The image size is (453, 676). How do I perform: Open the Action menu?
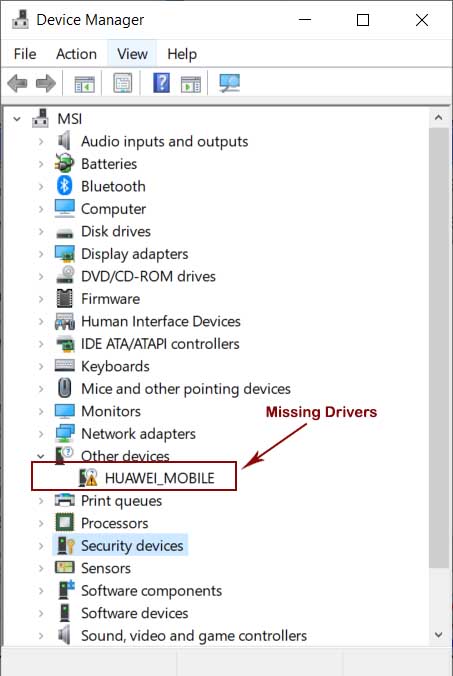[76, 54]
